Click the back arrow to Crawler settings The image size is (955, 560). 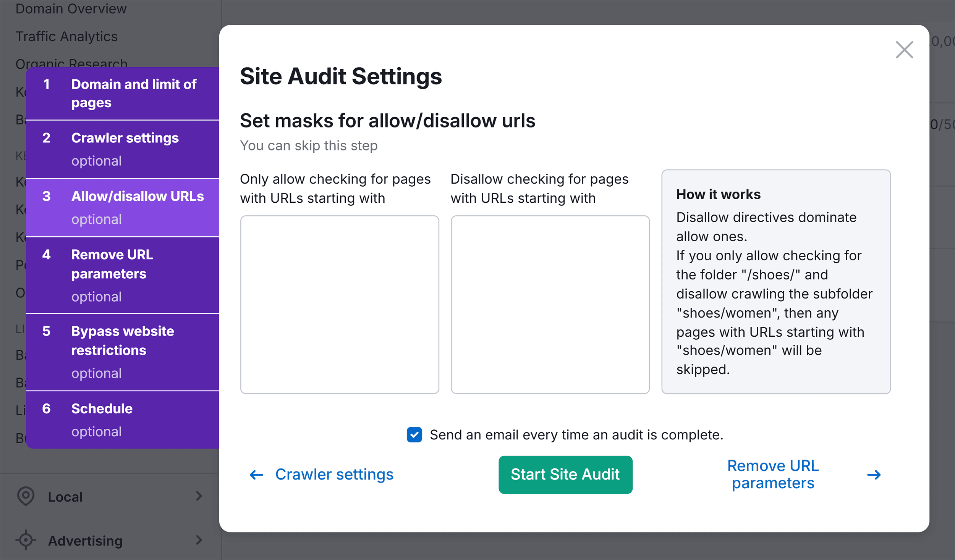256,474
